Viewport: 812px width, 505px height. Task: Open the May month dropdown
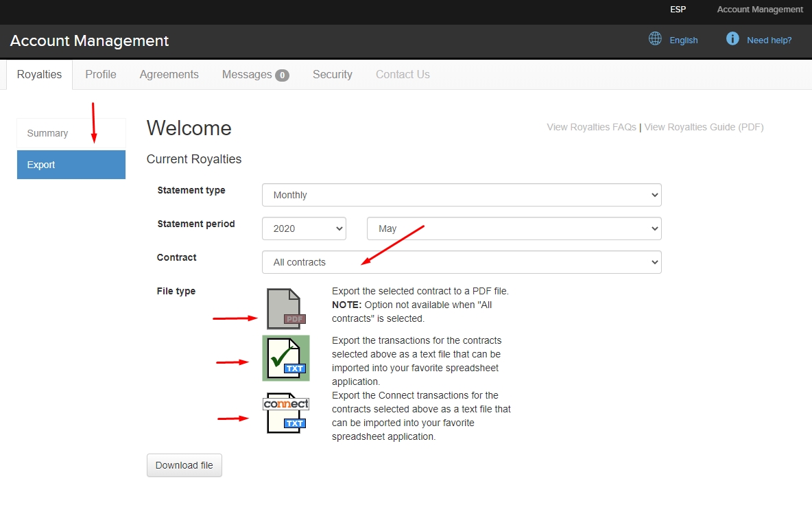[x=514, y=228]
